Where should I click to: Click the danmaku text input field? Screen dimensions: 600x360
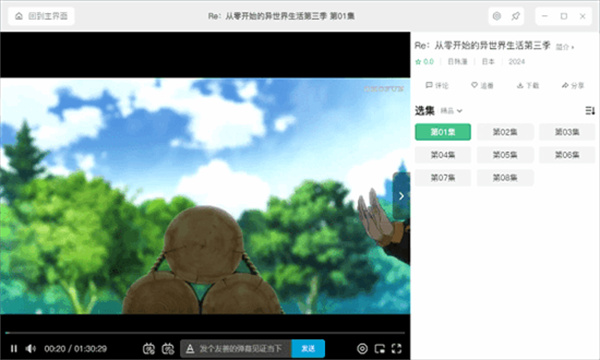point(236,349)
